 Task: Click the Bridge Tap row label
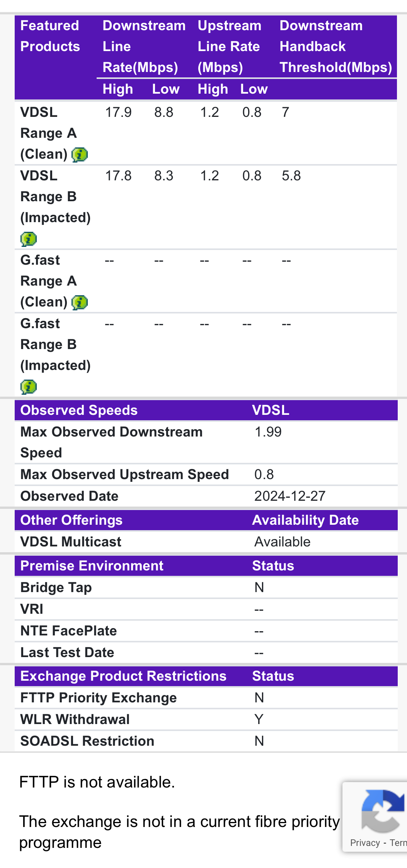pos(56,587)
